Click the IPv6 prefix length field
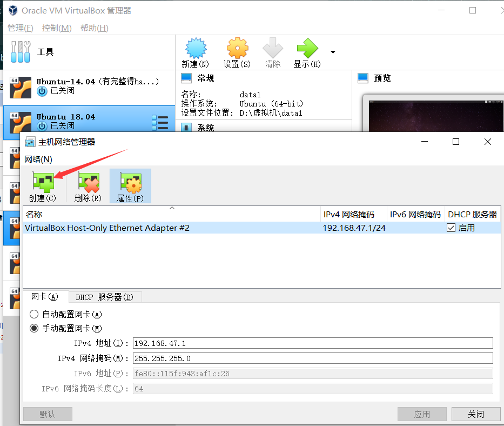The image size is (504, 426). point(313,388)
